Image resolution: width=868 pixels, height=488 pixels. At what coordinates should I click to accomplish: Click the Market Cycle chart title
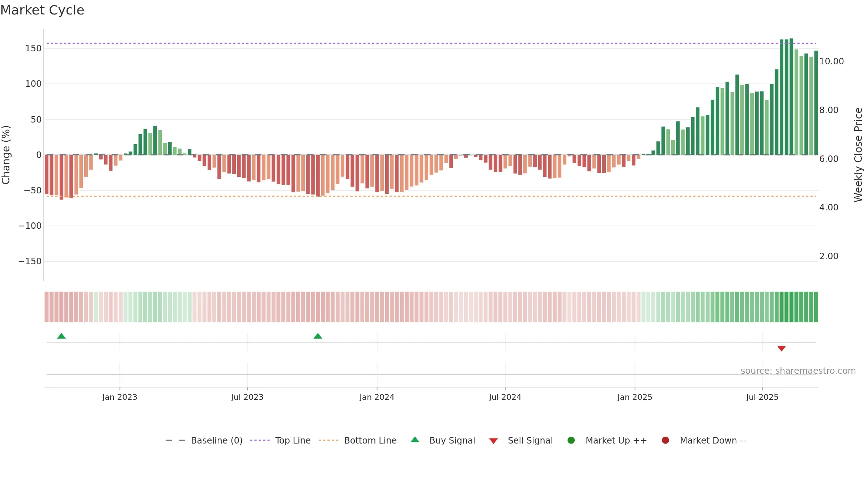point(42,10)
